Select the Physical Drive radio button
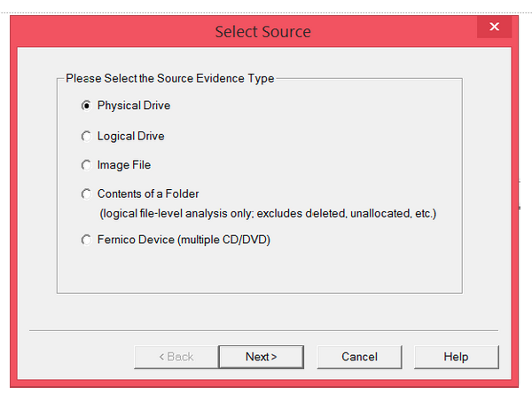Viewport: 532px width, 403px height. point(86,106)
